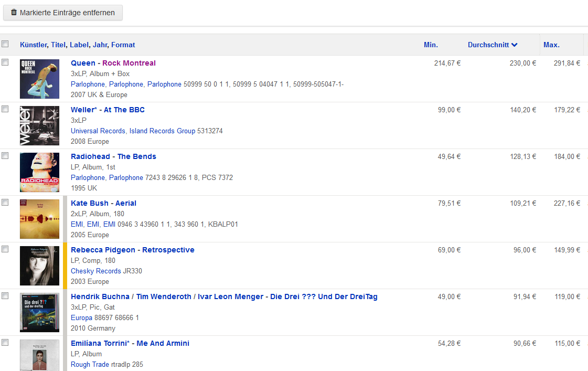
Task: Open the Tim Wenderoth artist link
Action: click(164, 296)
